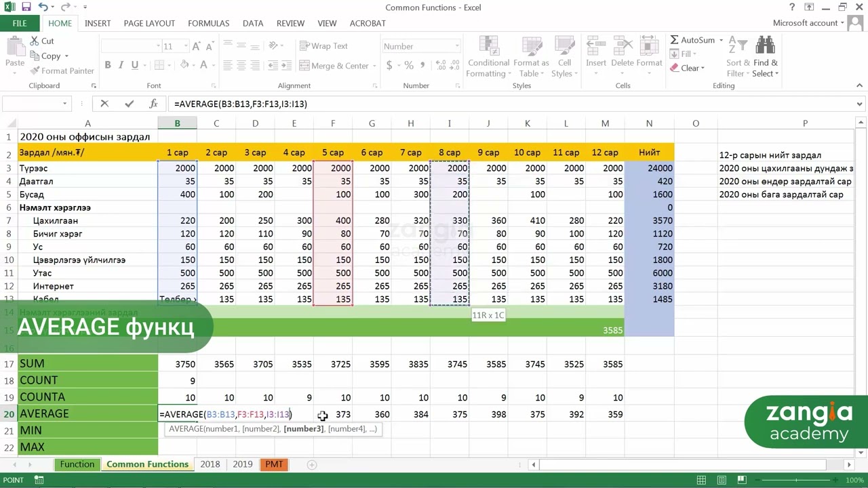Click the Cell Styles icon
Image resolution: width=868 pixels, height=488 pixels.
coord(564,46)
